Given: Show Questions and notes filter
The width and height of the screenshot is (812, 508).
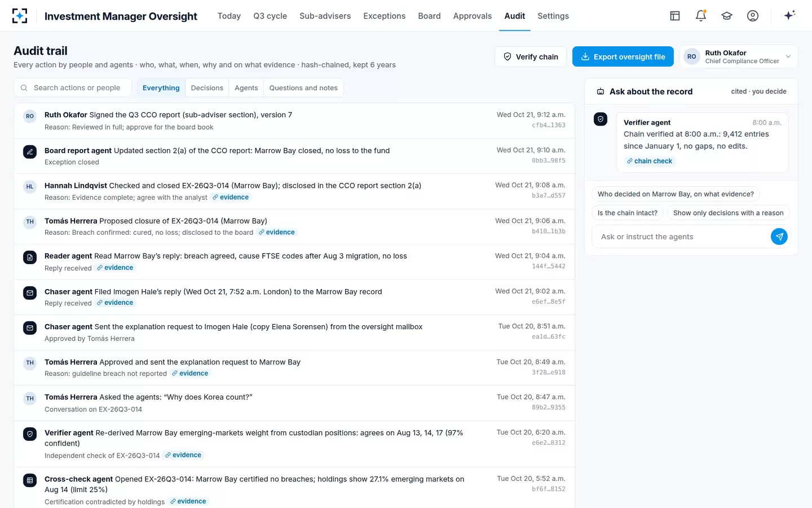Looking at the screenshot, I should 303,87.
